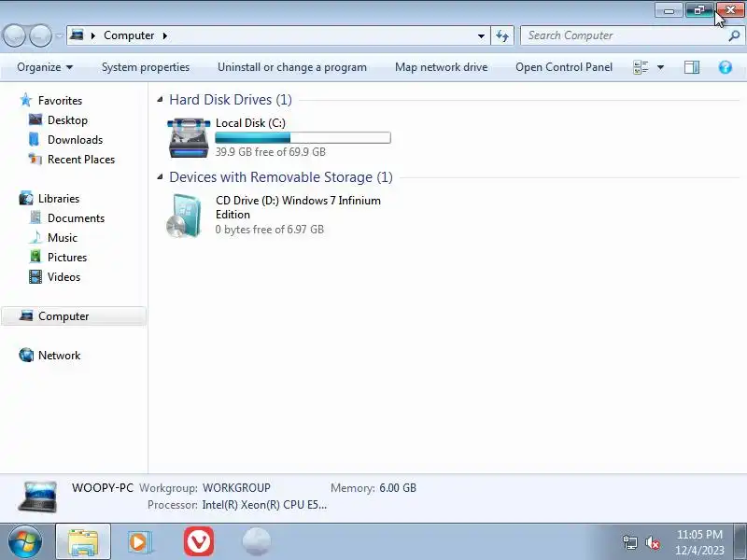This screenshot has height=560, width=747.
Task: Open the view options dropdown arrow
Action: point(661,67)
